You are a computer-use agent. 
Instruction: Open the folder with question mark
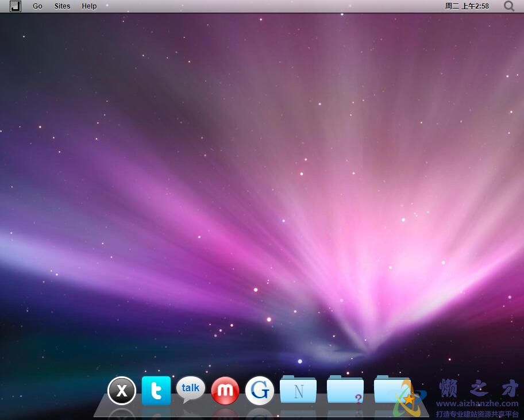(345, 389)
